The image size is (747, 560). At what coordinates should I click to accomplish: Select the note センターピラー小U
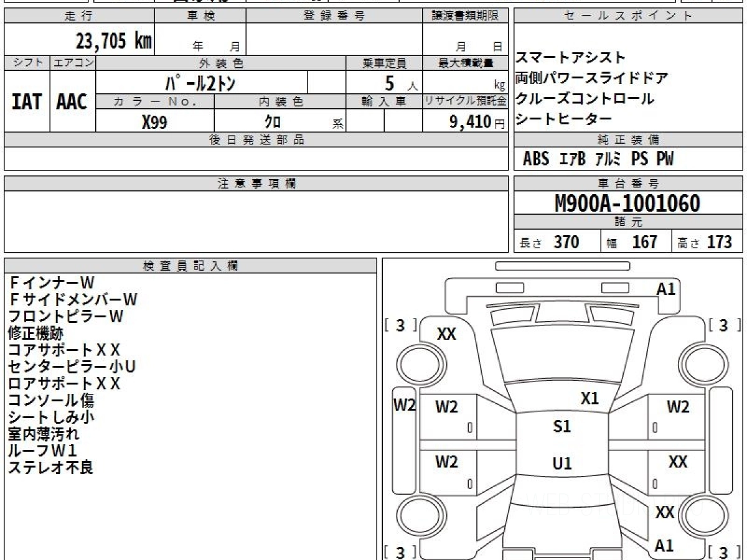[72, 367]
